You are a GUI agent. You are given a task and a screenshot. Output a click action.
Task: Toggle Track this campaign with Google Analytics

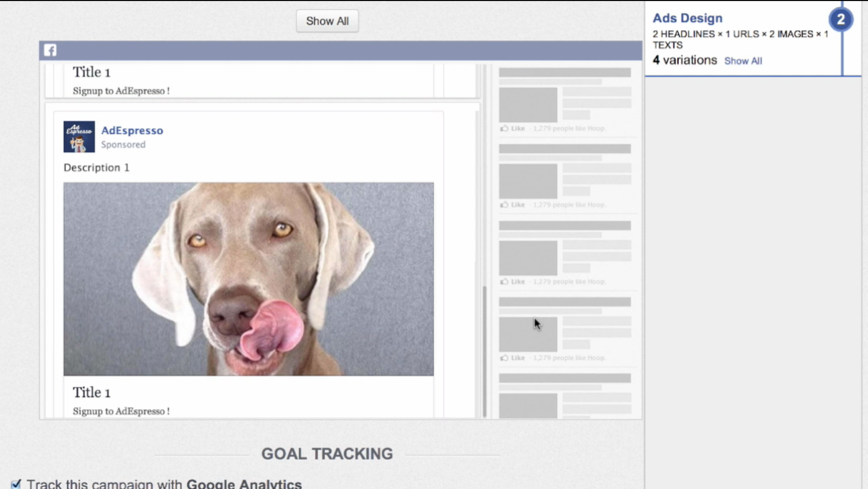point(16,484)
